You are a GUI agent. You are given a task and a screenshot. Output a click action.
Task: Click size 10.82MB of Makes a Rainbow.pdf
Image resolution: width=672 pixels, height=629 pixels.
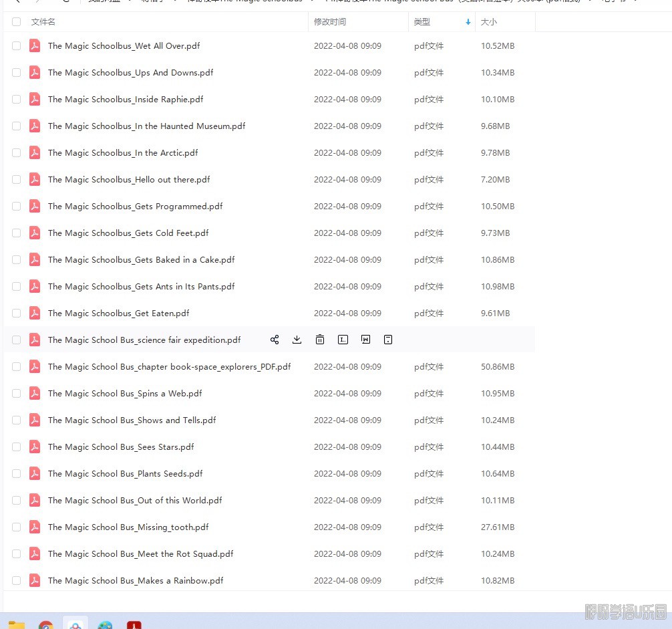(498, 581)
